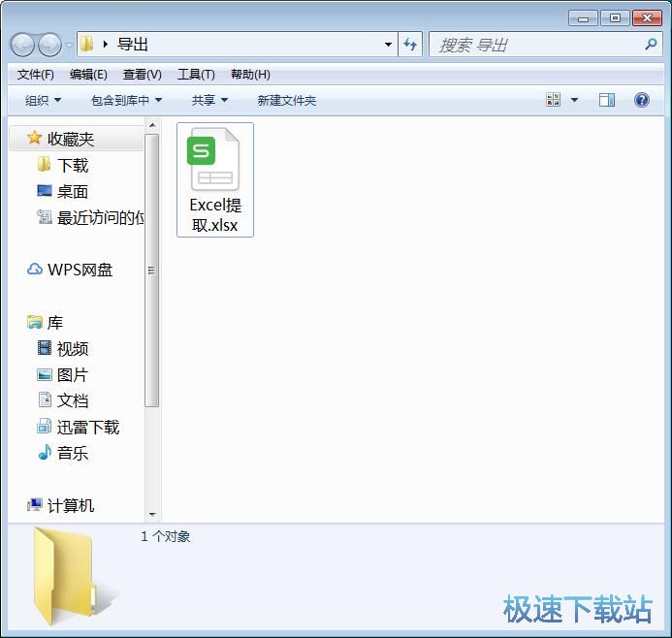Click the 音乐 note icon
Image resolution: width=672 pixels, height=638 pixels.
pyautogui.click(x=45, y=452)
